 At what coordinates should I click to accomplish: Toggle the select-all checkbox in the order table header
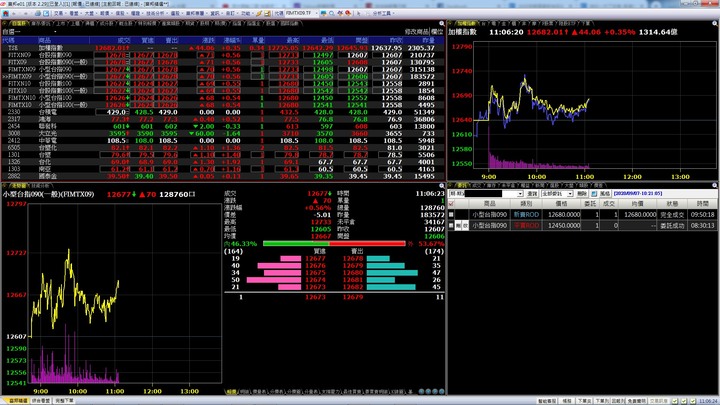pyautogui.click(x=451, y=203)
